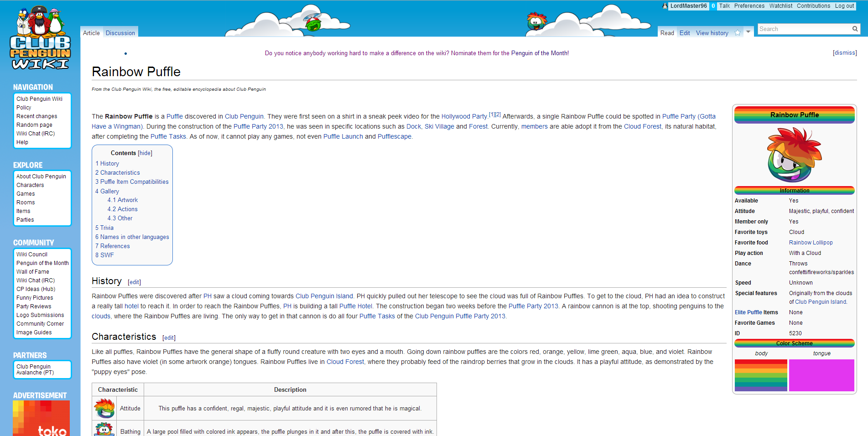The image size is (868, 436).
Task: Open the Elite Puffle link in infobox
Action: [748, 312]
